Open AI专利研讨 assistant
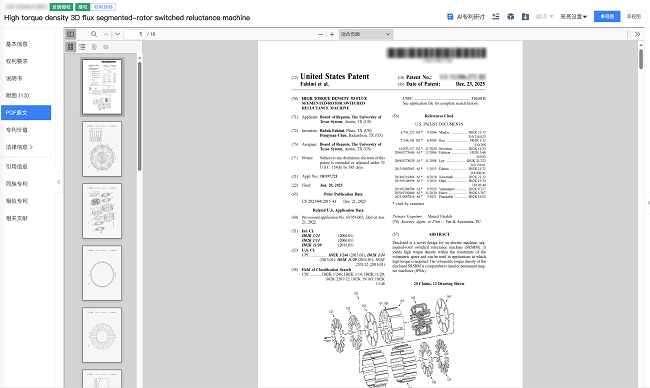Image resolution: width=650 pixels, height=388 pixels. click(466, 17)
